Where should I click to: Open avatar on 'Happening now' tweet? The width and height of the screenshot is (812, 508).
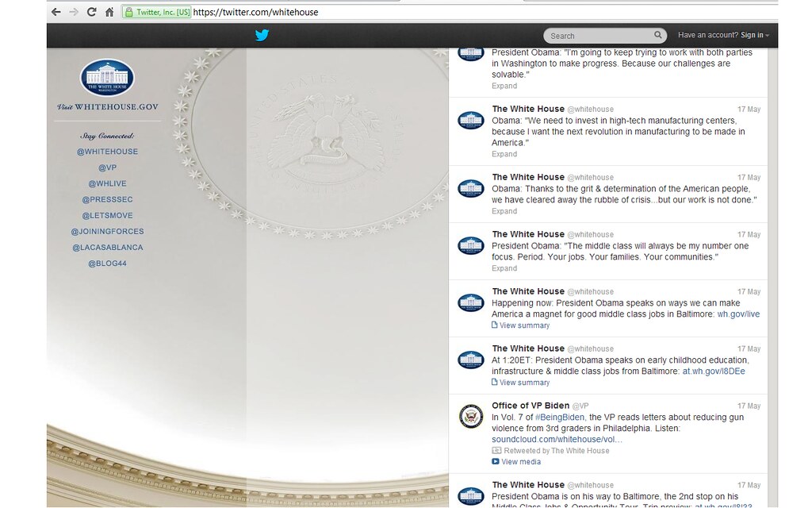click(x=471, y=302)
